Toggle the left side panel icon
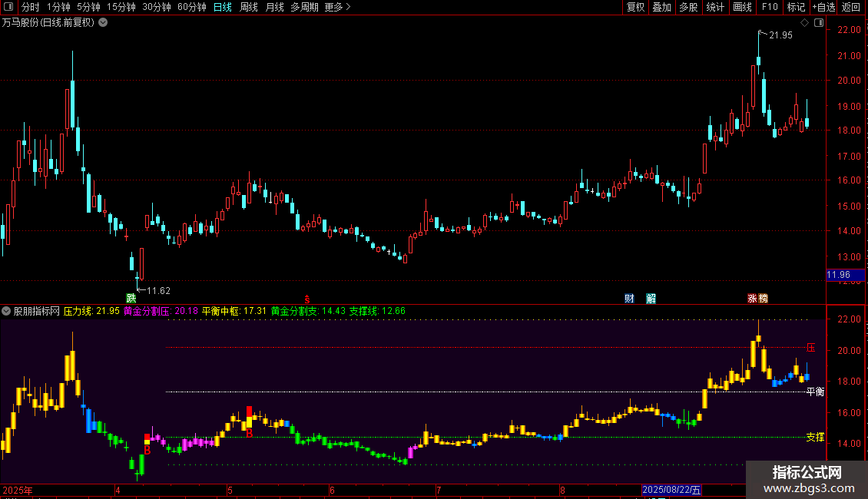 (8, 8)
